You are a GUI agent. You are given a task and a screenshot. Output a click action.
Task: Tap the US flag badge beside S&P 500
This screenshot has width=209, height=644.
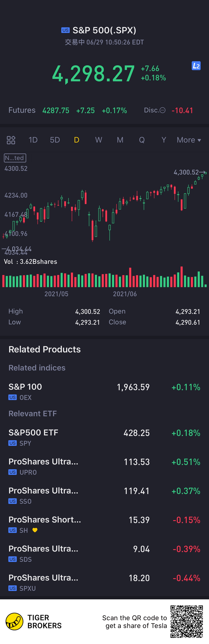point(65,30)
